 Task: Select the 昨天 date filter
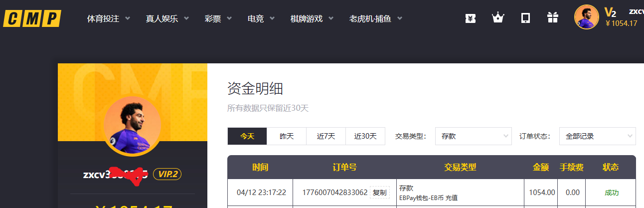tap(287, 136)
